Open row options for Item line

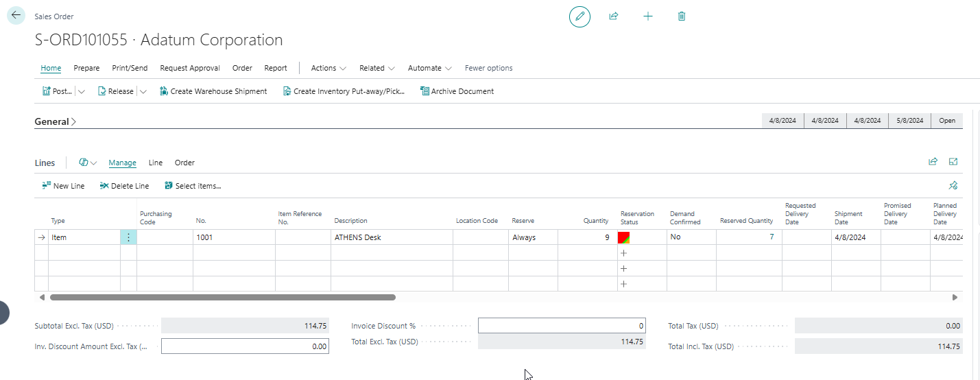click(x=128, y=237)
